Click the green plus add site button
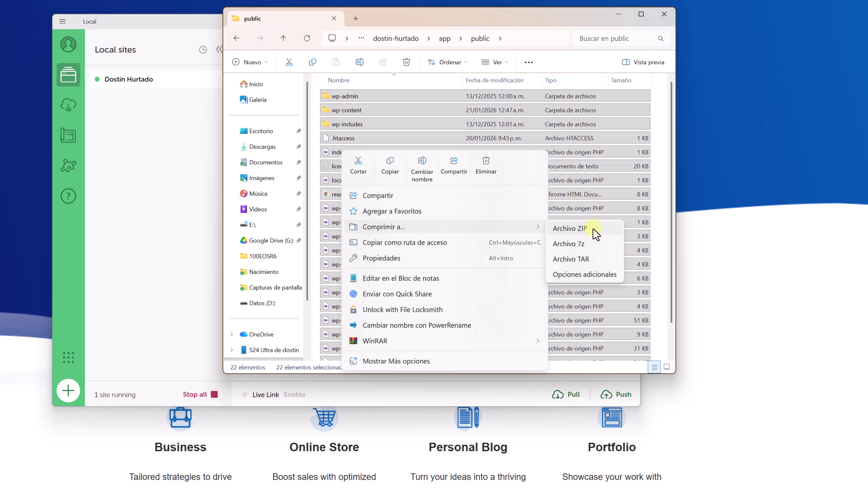This screenshot has height=488, width=868. pos(68,391)
